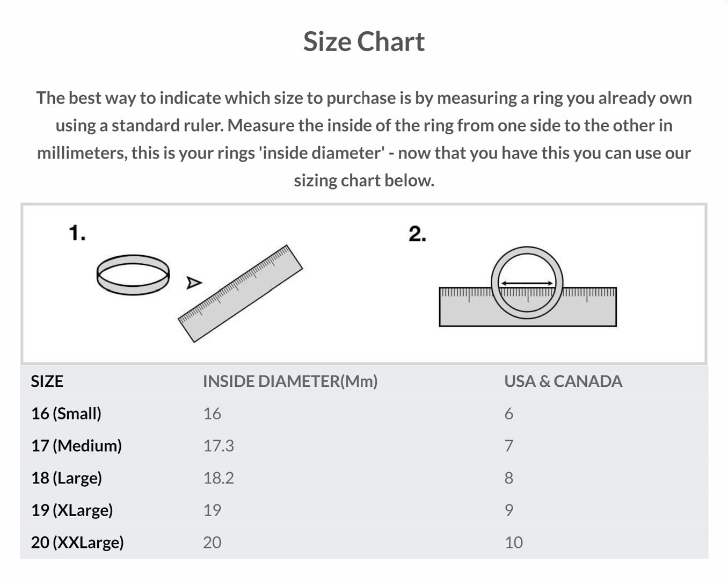Select the 20 (XXLarge) size row
The image size is (728, 578).
[77, 543]
